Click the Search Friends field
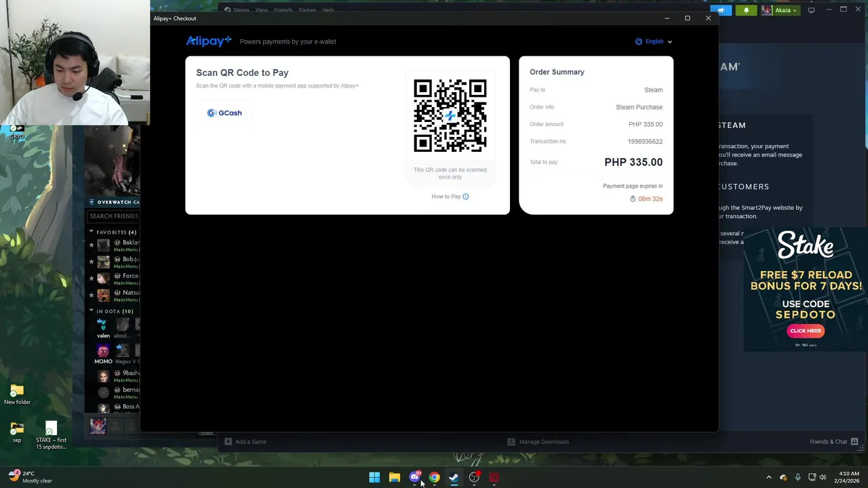 click(114, 216)
